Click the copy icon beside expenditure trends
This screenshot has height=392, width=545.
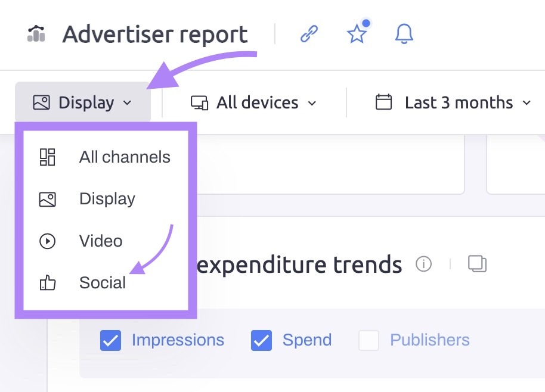click(x=476, y=263)
